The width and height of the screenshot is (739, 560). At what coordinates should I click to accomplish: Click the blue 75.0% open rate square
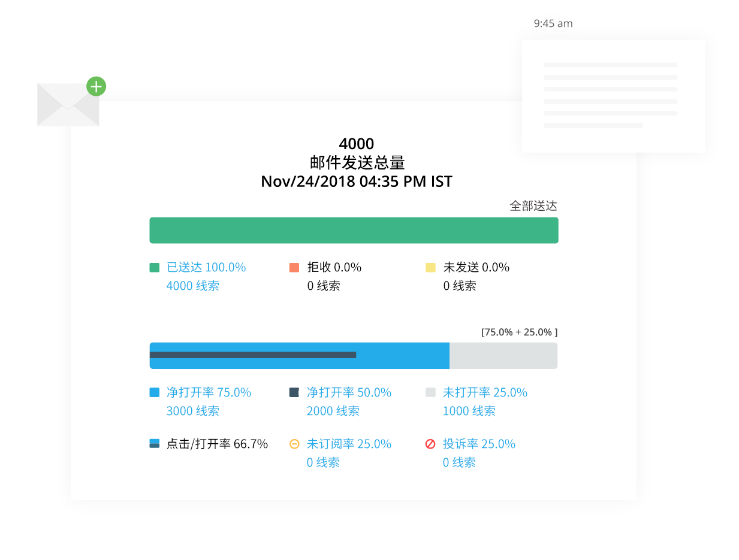(x=154, y=393)
